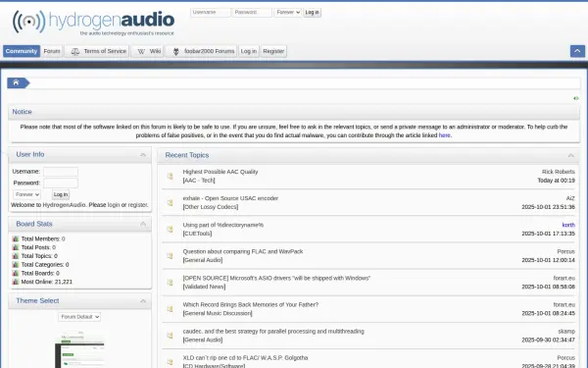Click the Total Posts stats icon
The width and height of the screenshot is (588, 368).
coord(16,247)
